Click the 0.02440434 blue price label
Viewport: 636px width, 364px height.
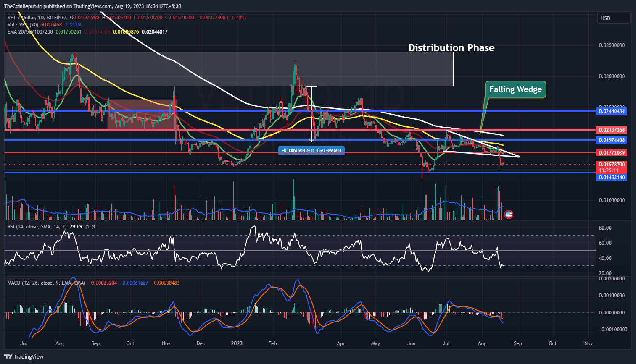coord(612,111)
